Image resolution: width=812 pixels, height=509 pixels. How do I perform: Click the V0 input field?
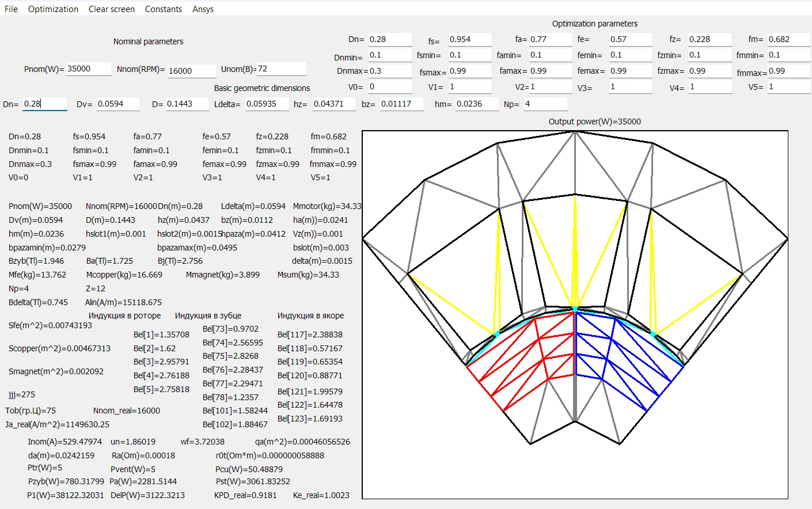coord(390,87)
